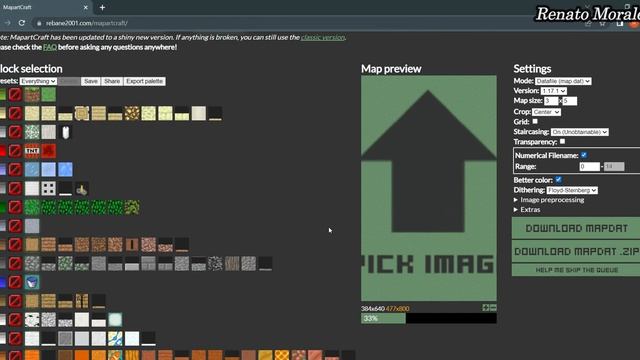This screenshot has width=640, height=360.
Task: Pick the first sand block in the sand row
Action: pyautogui.click(x=32, y=113)
